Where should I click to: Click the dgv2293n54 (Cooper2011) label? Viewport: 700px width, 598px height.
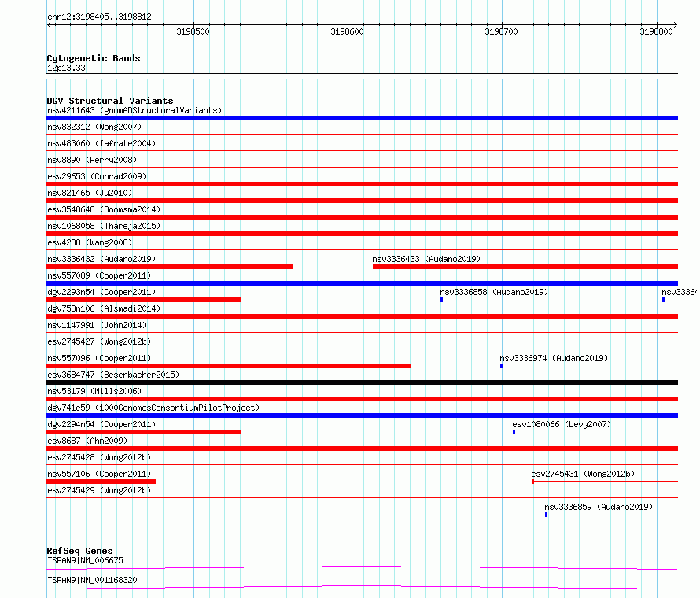101,292
